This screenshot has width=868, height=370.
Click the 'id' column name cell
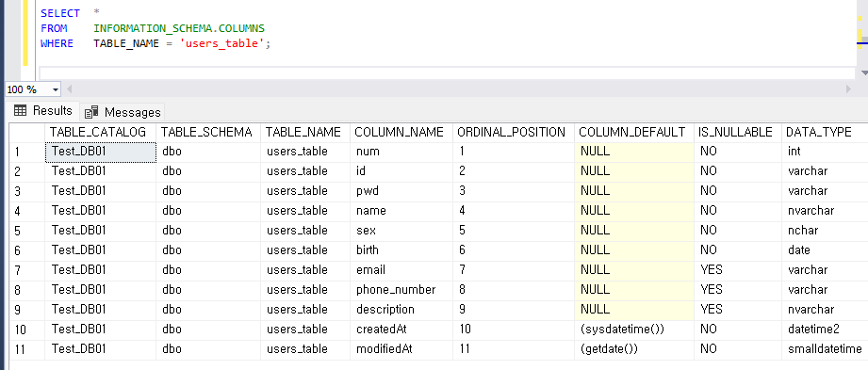click(401, 172)
